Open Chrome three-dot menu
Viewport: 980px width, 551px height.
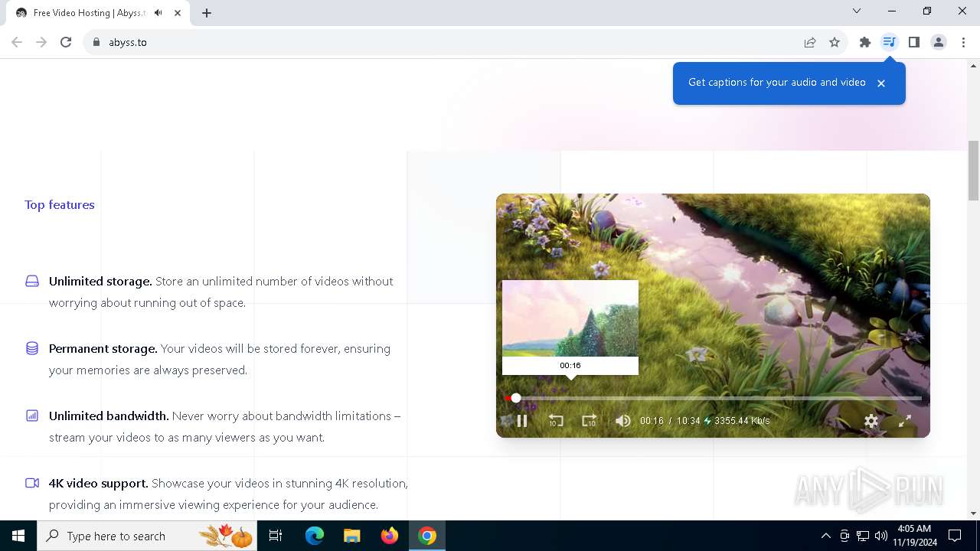[963, 42]
